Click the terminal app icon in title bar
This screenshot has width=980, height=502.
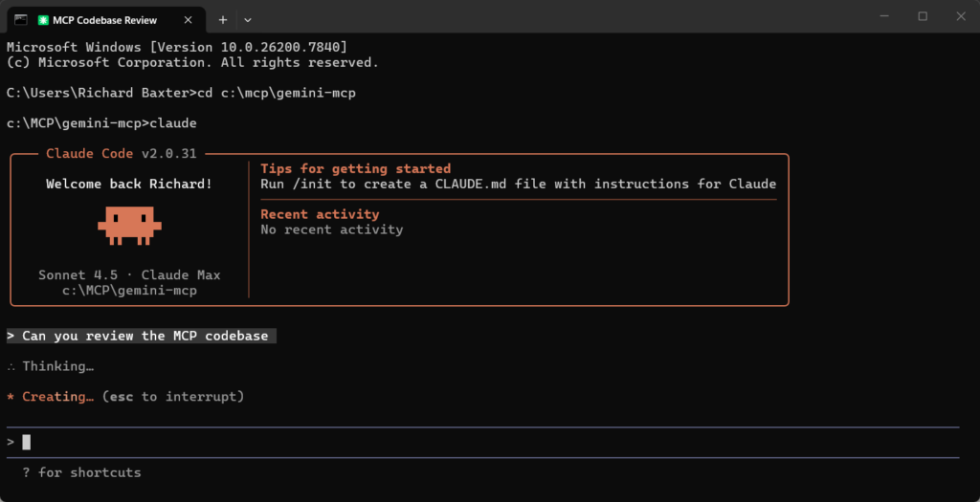click(x=20, y=17)
